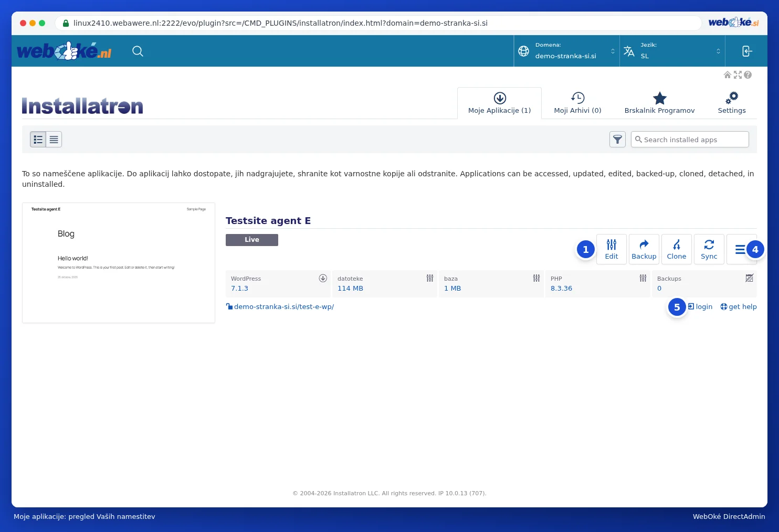Screen dimensions: 779x532
Task: Click the WordPress version update icon
Action: tap(323, 278)
